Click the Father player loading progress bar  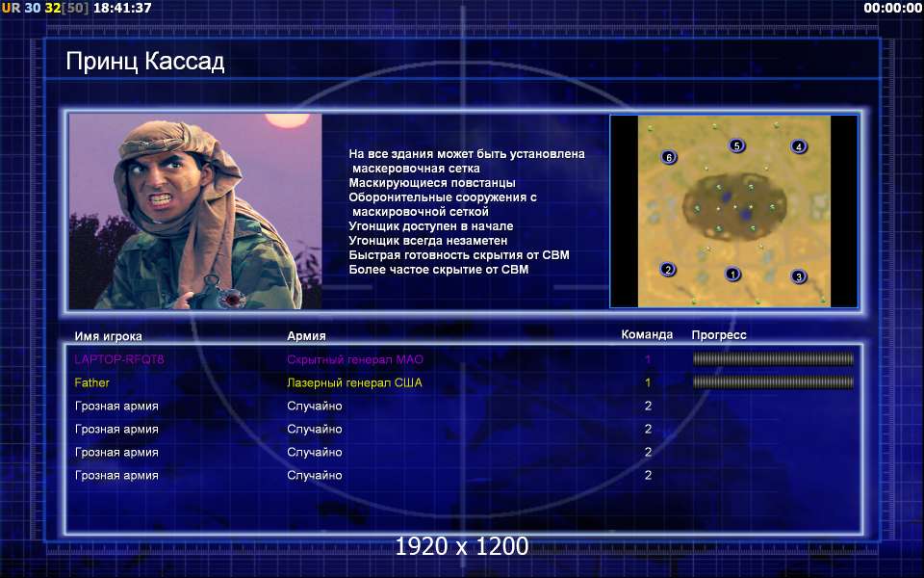773,382
